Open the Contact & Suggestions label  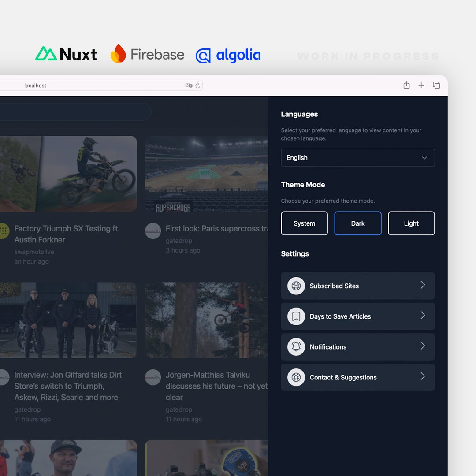pyautogui.click(x=343, y=377)
